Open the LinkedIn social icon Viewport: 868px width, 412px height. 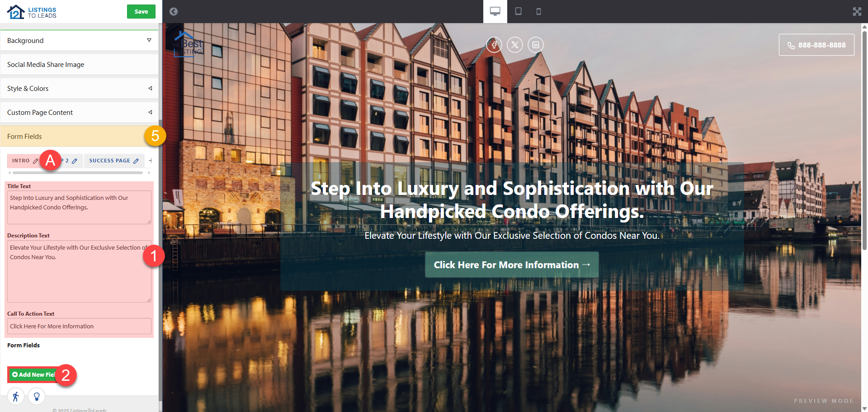(x=536, y=45)
